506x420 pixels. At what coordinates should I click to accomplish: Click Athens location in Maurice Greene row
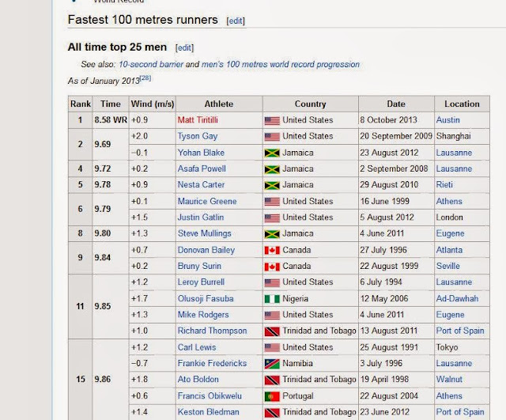449,201
